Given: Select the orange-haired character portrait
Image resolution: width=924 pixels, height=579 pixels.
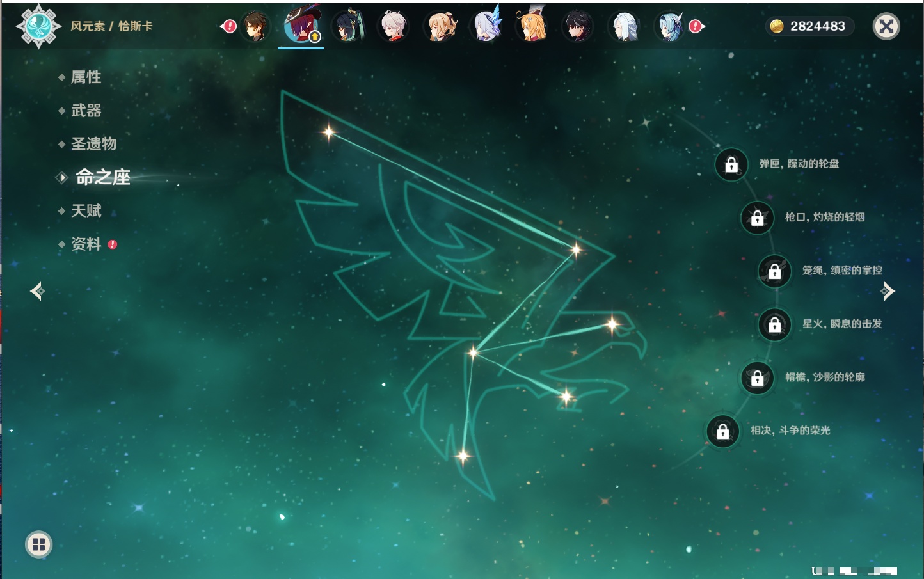Looking at the screenshot, I should pyautogui.click(x=533, y=26).
